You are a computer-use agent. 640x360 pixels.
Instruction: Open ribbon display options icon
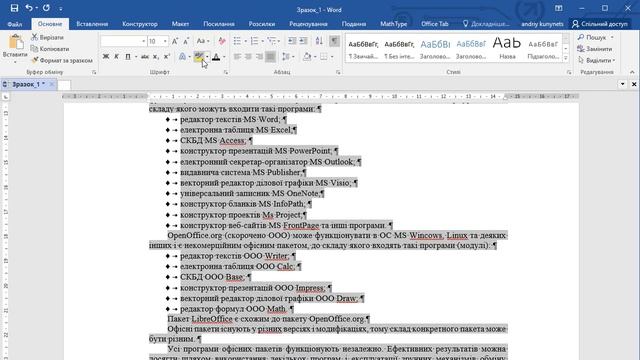(559, 8)
